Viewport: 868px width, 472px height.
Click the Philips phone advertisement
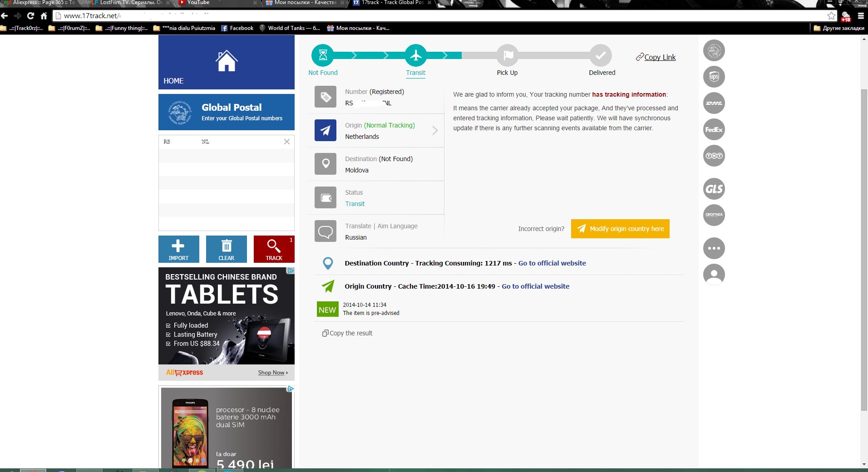pos(226,428)
